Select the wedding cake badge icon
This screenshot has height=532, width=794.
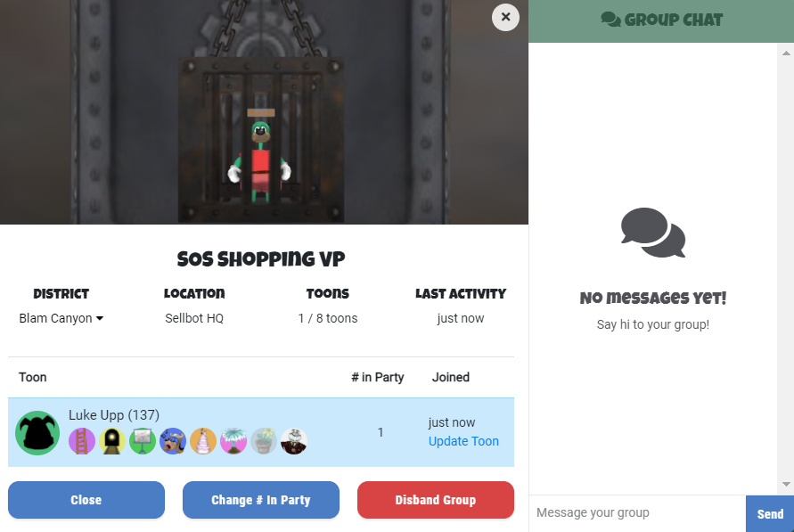pos(203,440)
